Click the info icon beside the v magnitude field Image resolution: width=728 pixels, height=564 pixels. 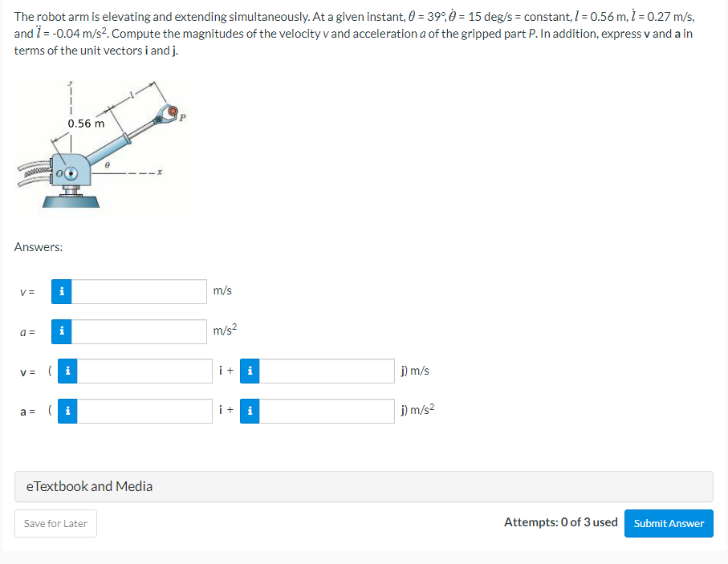[x=61, y=292]
